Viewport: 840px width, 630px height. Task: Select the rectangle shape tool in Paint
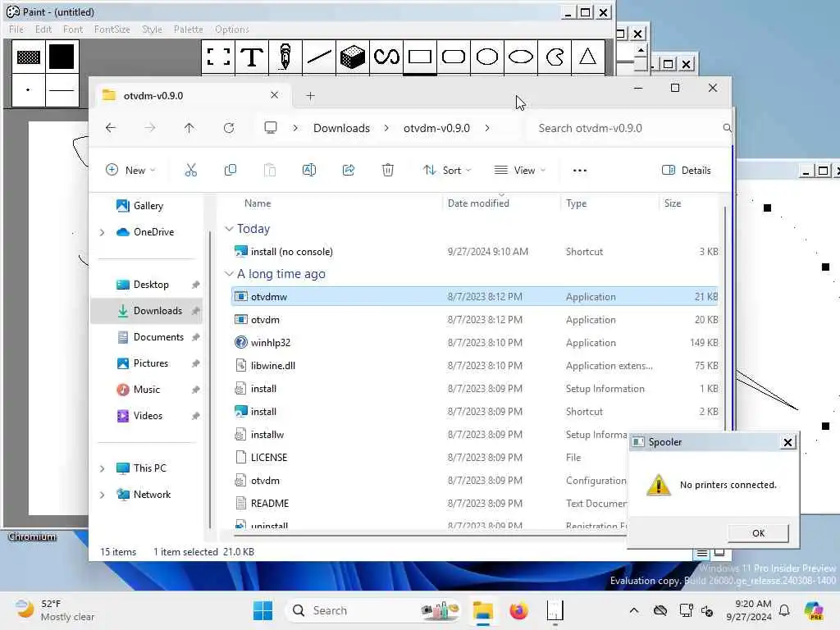[x=419, y=57]
